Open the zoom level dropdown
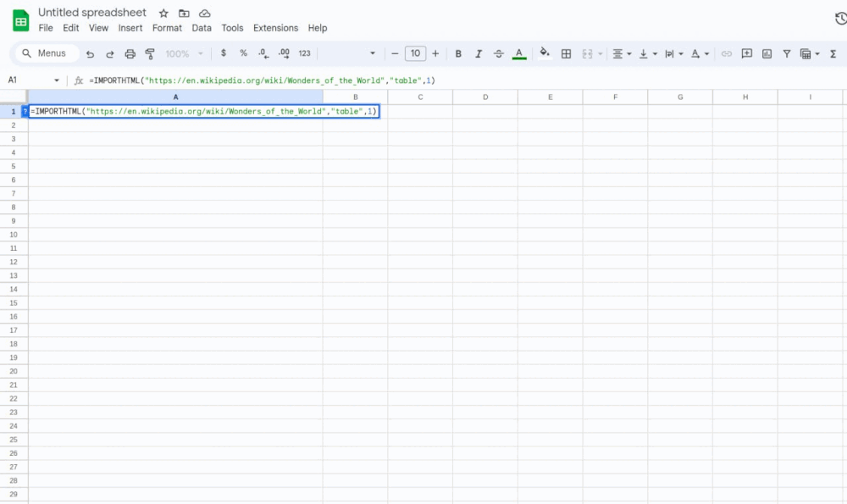 [x=182, y=53]
